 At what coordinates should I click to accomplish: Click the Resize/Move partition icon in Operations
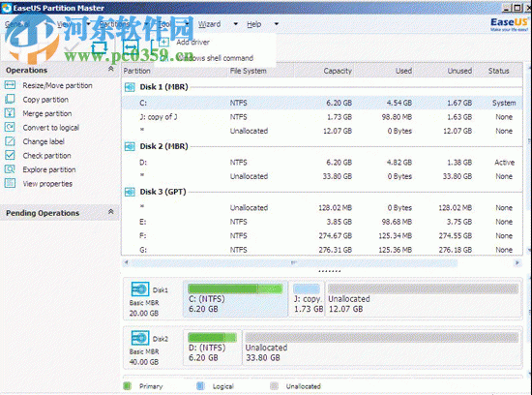10,85
